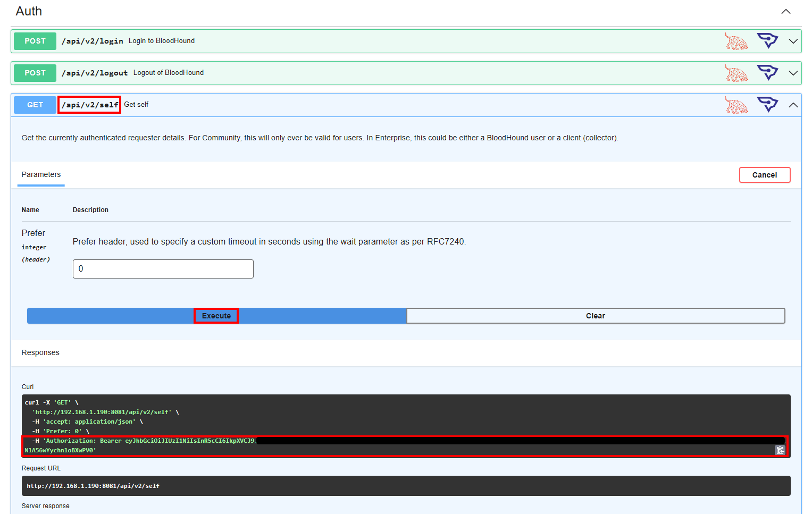
Task: Execute the API request
Action: click(x=216, y=316)
